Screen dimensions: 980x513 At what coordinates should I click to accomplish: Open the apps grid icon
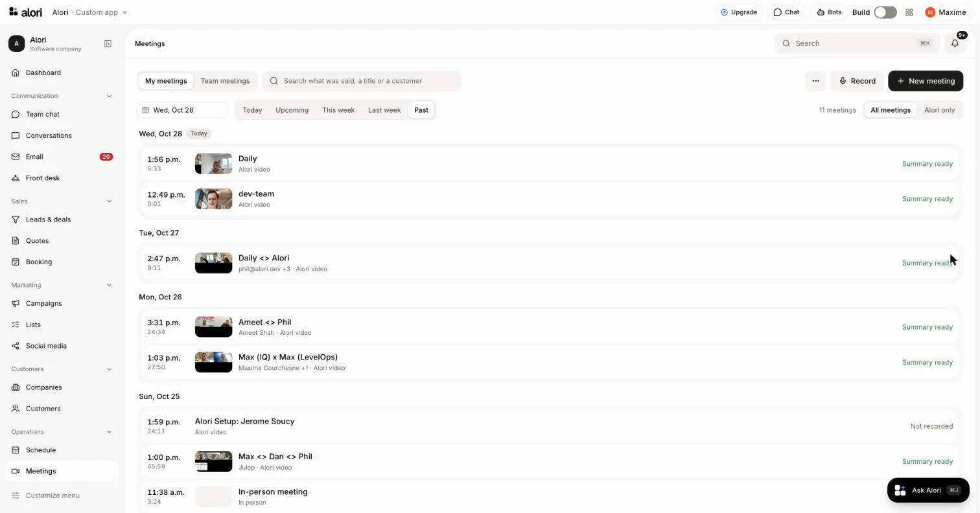(x=909, y=12)
